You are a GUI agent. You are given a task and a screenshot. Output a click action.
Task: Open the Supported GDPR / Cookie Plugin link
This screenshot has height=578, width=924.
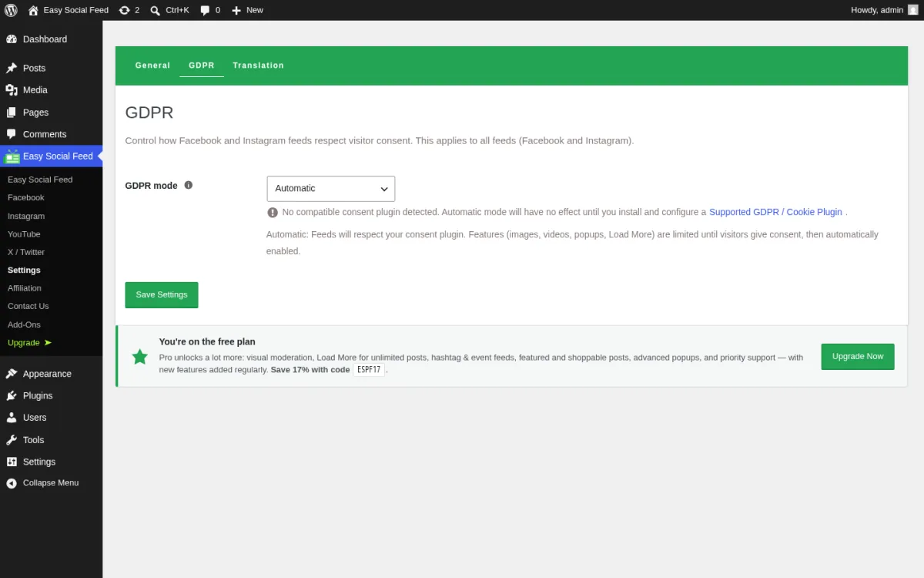pyautogui.click(x=775, y=212)
